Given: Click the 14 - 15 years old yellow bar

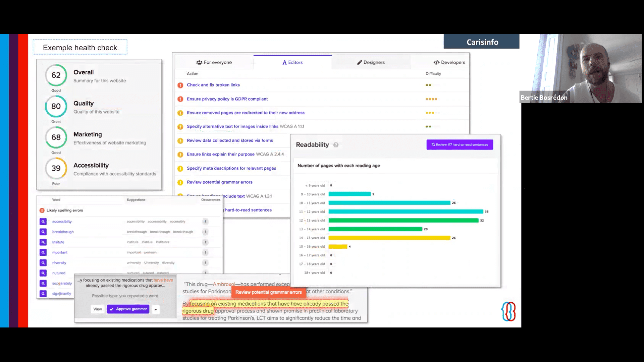Looking at the screenshot, I should 389,238.
